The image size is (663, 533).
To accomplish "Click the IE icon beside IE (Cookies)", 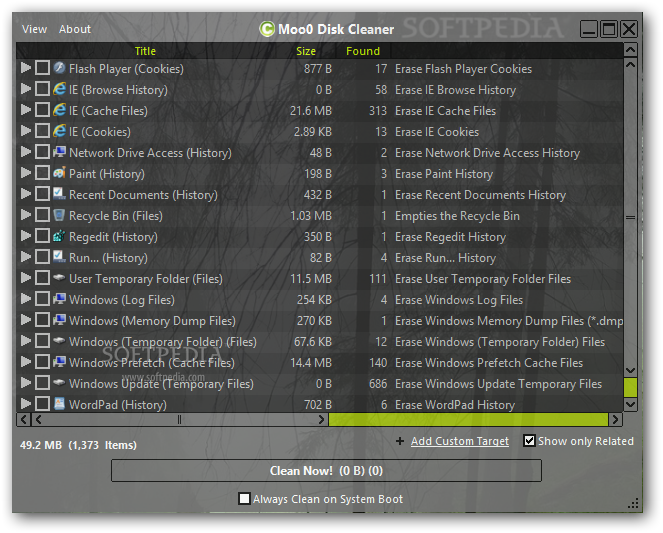I will (59, 131).
